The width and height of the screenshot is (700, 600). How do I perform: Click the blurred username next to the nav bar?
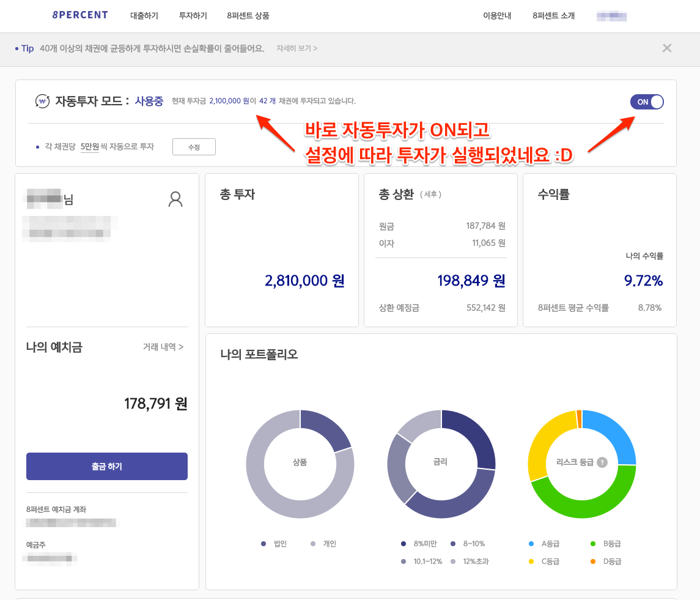coord(611,15)
